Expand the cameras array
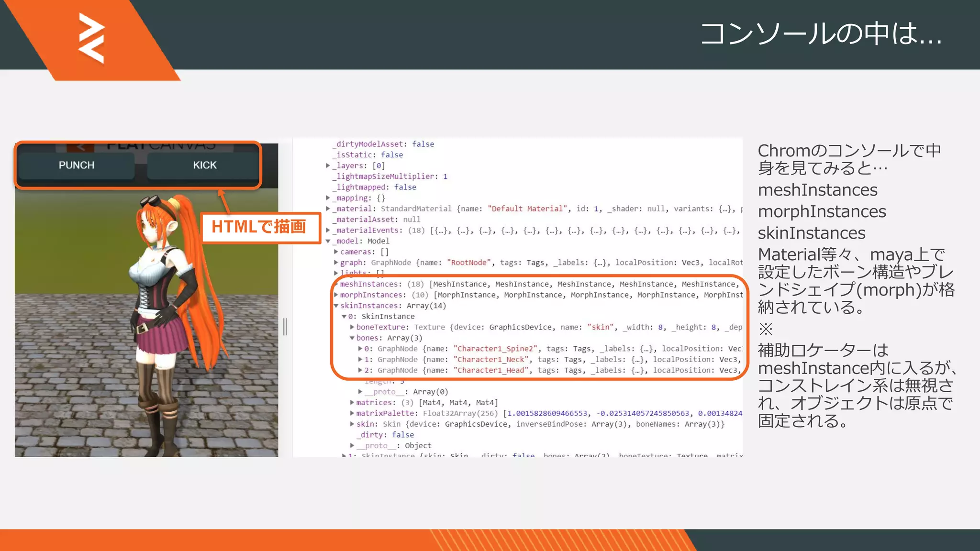This screenshot has height=551, width=980. (x=336, y=252)
